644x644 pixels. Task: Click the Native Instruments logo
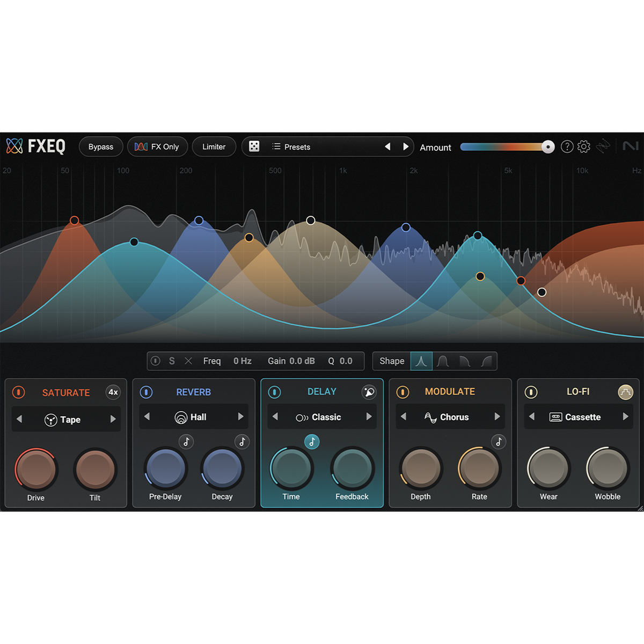[x=630, y=146]
